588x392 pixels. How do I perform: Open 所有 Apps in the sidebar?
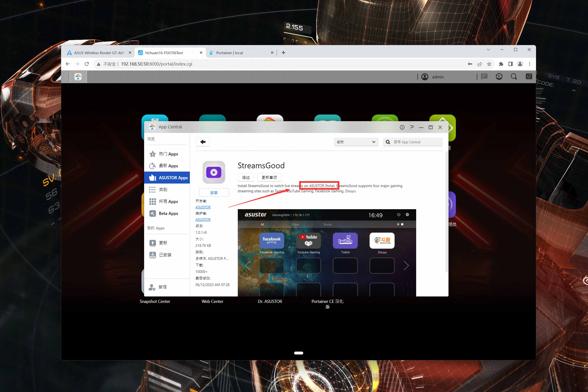(x=167, y=201)
